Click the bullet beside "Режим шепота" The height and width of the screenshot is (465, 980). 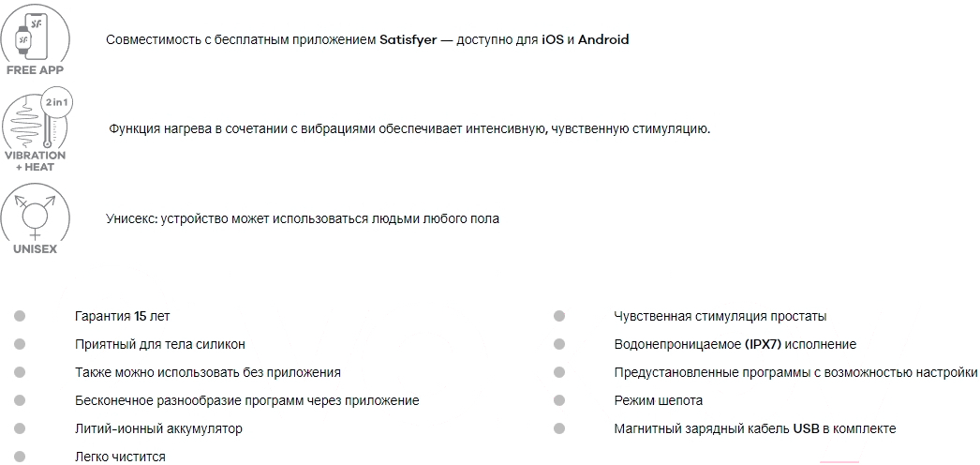coord(559,400)
